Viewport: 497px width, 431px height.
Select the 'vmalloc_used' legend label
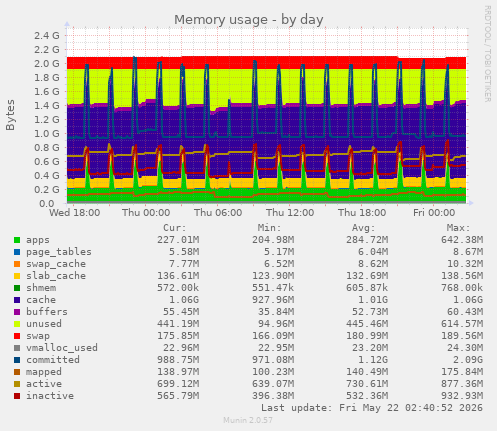(x=62, y=348)
